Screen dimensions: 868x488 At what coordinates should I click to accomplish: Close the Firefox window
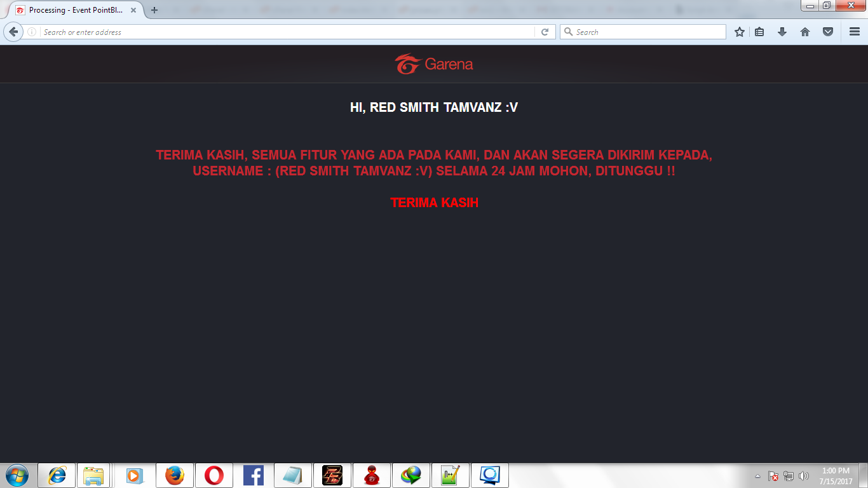pos(850,6)
